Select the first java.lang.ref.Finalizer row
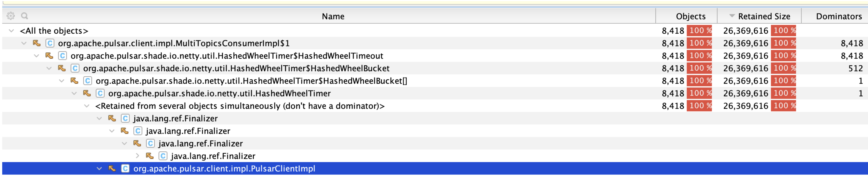The height and width of the screenshot is (182, 868). tap(435, 118)
